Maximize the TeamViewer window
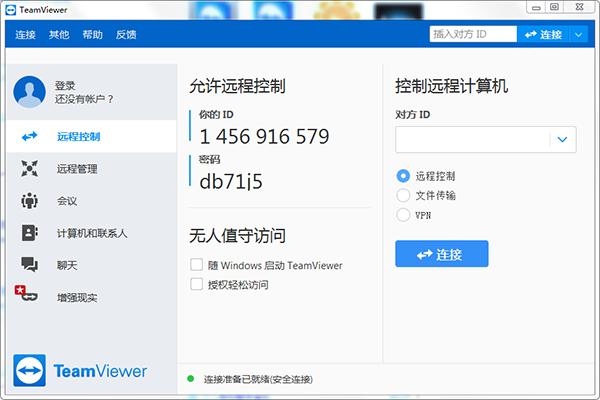600x400 pixels. click(x=554, y=7)
